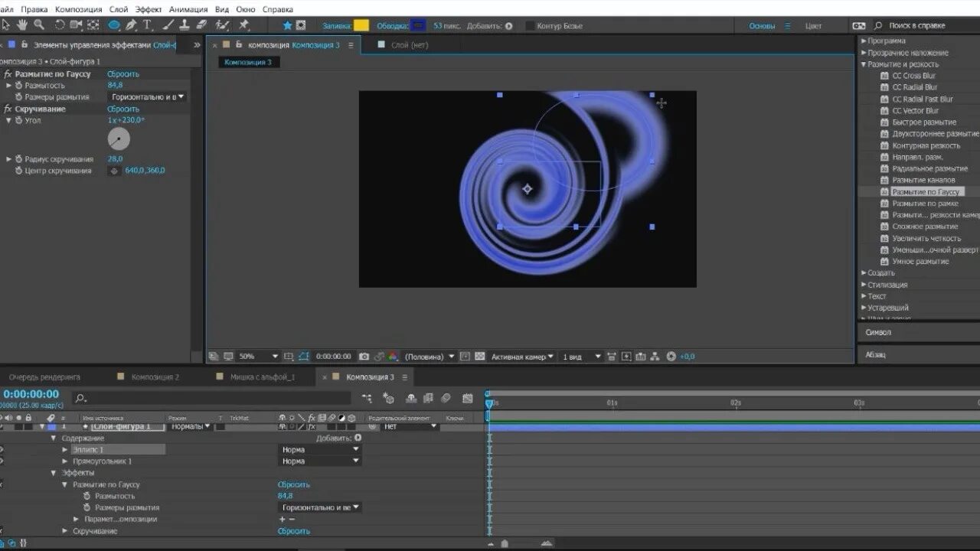Click the snapshot camera icon in viewer
Viewport: 980px width, 551px height.
point(364,356)
